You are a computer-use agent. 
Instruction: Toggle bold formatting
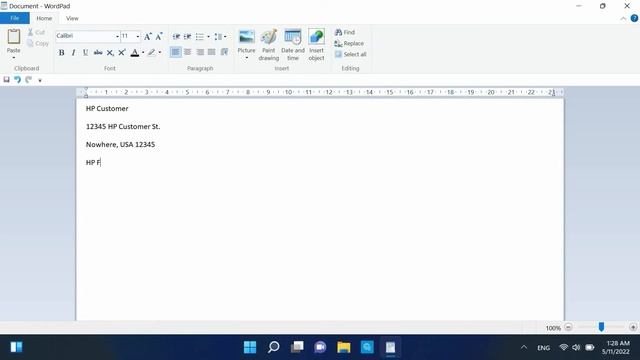(x=61, y=53)
